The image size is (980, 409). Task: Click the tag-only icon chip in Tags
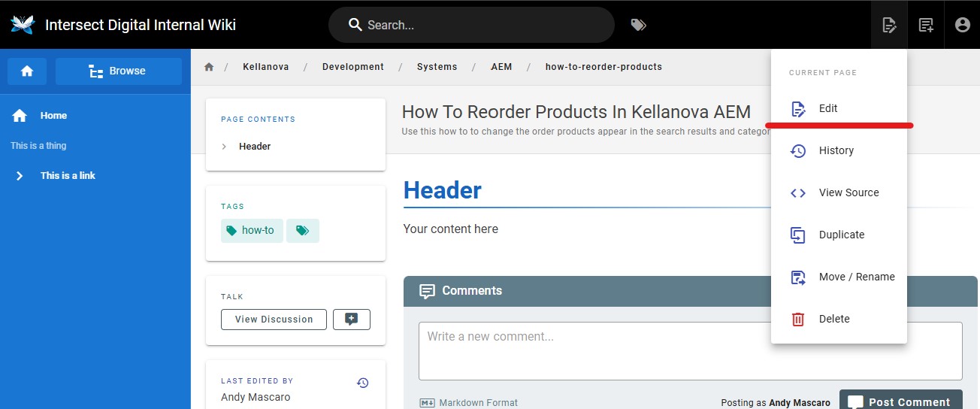point(302,231)
